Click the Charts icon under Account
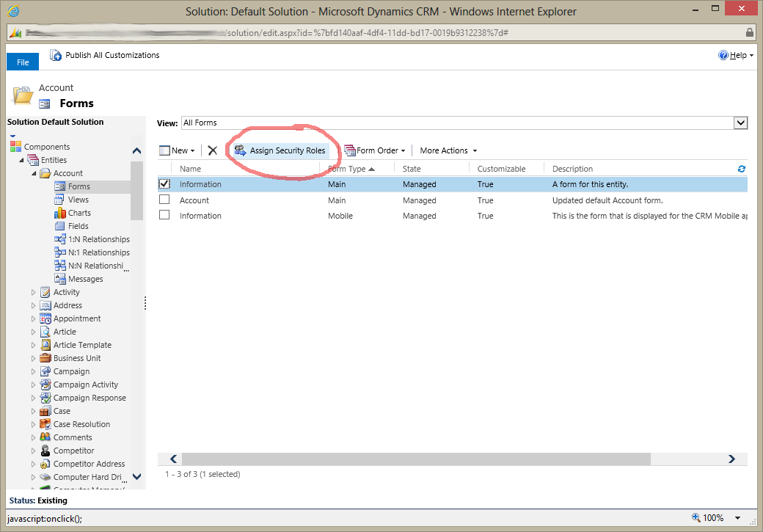 (x=59, y=213)
